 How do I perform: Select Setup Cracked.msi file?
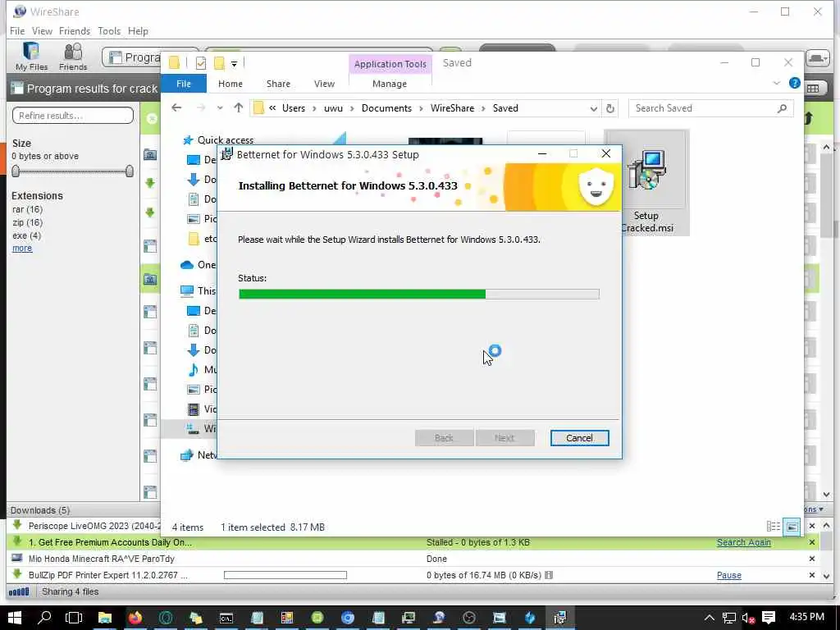pyautogui.click(x=646, y=183)
